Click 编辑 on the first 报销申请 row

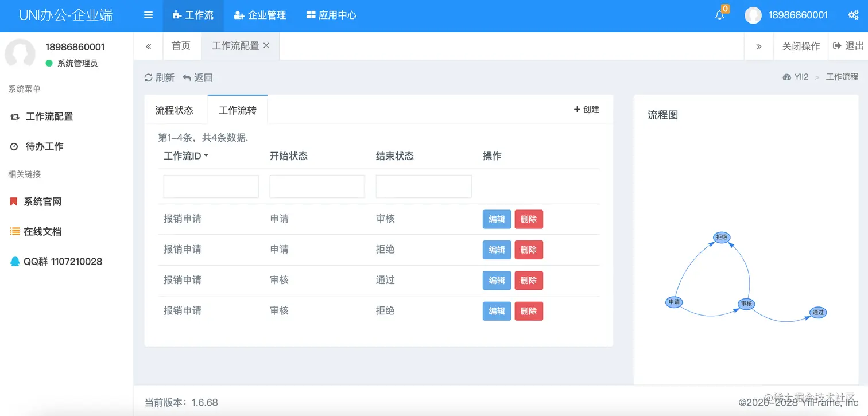coord(496,219)
